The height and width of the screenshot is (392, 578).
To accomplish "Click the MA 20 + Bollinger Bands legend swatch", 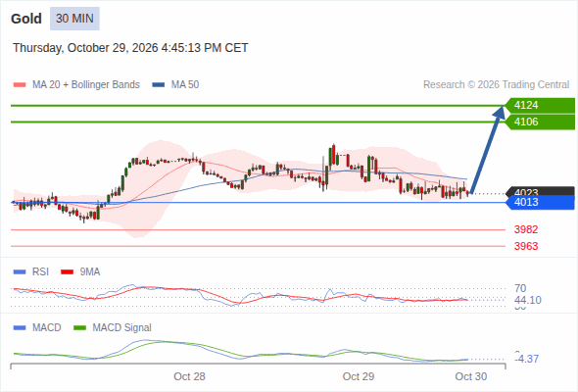I will (20, 85).
